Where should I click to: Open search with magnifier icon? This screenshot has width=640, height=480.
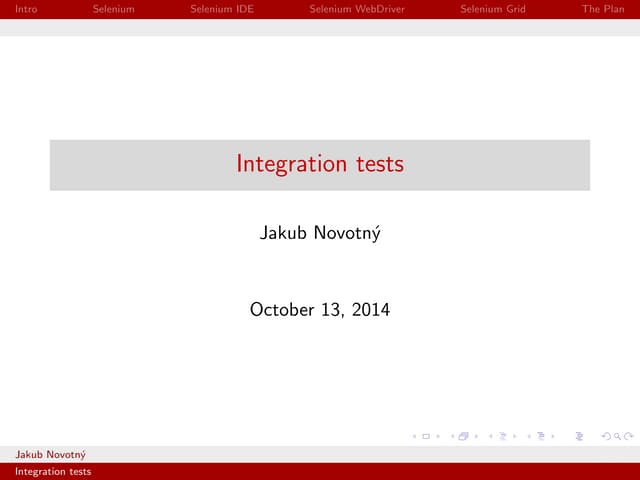point(616,437)
